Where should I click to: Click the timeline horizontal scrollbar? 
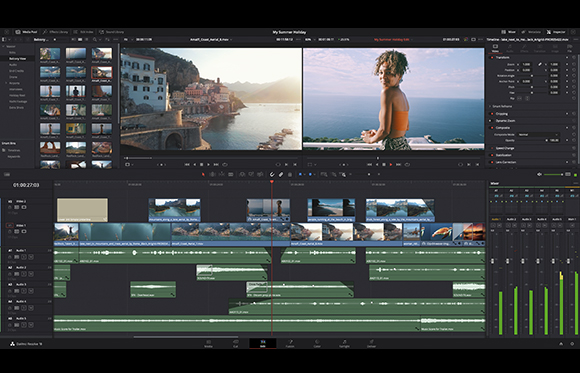(186, 337)
